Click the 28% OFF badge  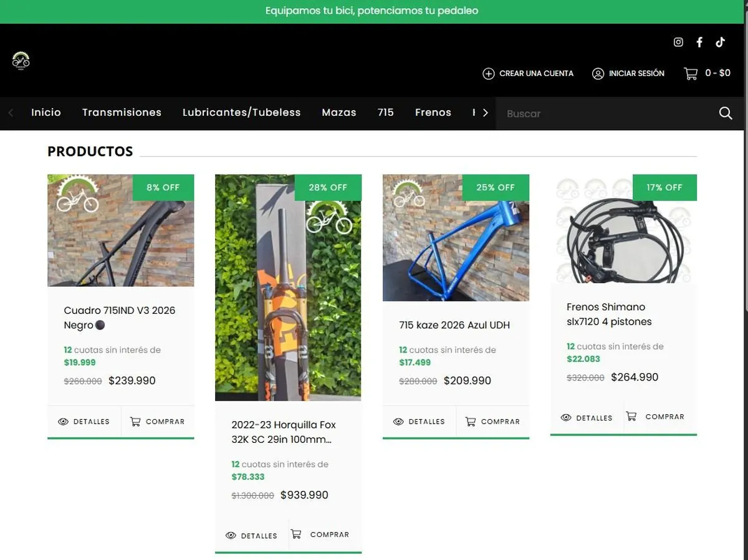click(328, 187)
